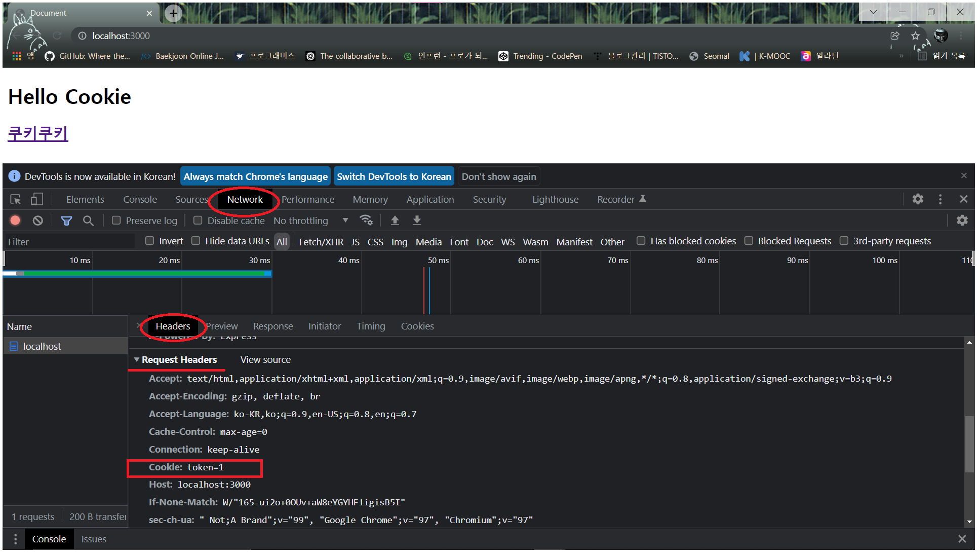Screen dimensions: 980x555
Task: Open the Application tab
Action: point(430,199)
